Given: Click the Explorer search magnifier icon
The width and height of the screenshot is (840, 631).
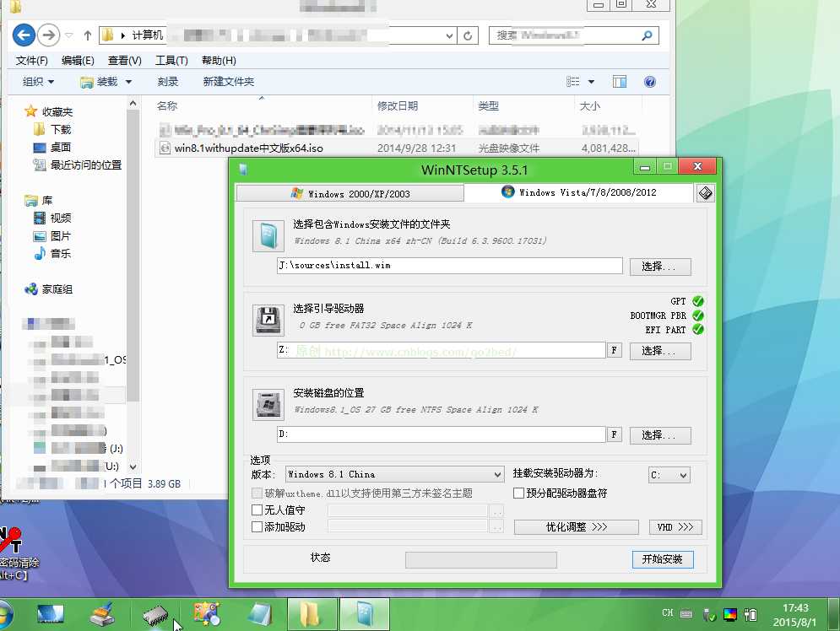Looking at the screenshot, I should (x=648, y=36).
